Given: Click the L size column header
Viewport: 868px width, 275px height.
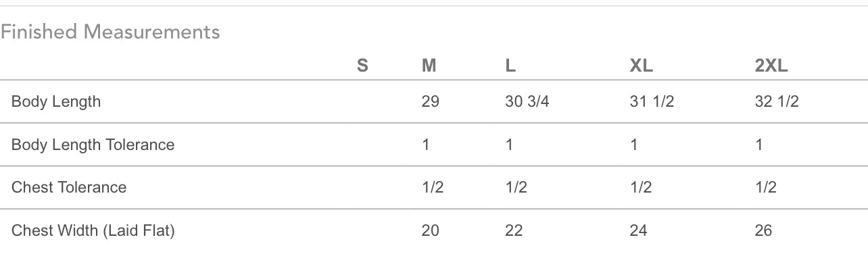Looking at the screenshot, I should coord(510,66).
